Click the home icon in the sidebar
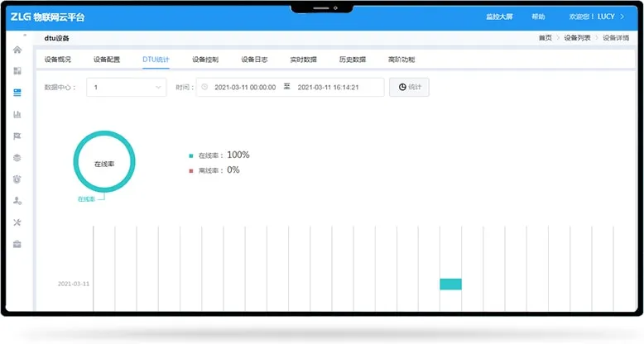 (x=17, y=50)
